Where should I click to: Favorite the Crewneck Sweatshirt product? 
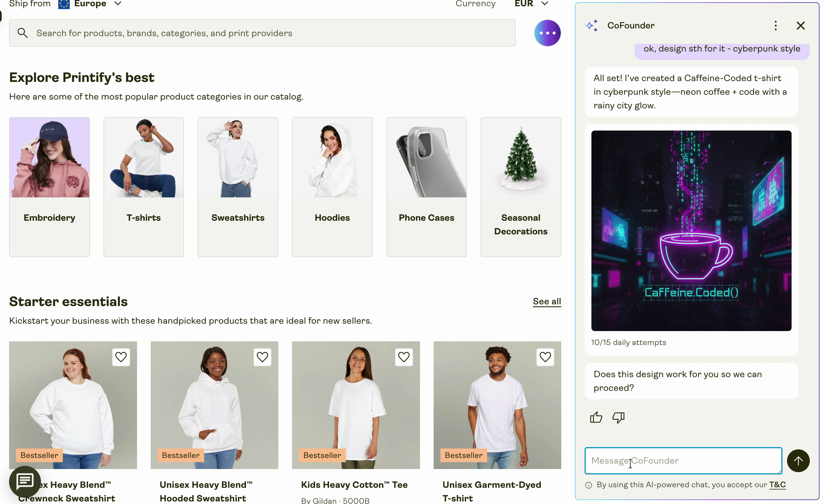click(x=121, y=357)
